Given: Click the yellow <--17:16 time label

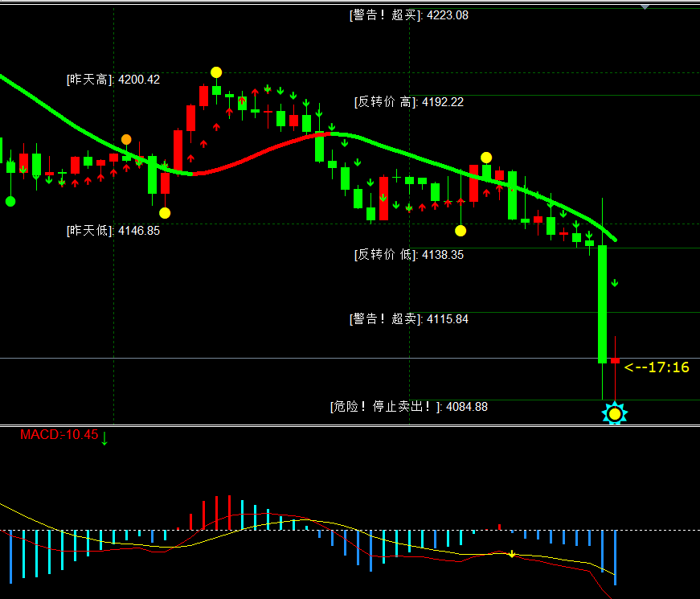Looking at the screenshot, I should pyautogui.click(x=657, y=367).
